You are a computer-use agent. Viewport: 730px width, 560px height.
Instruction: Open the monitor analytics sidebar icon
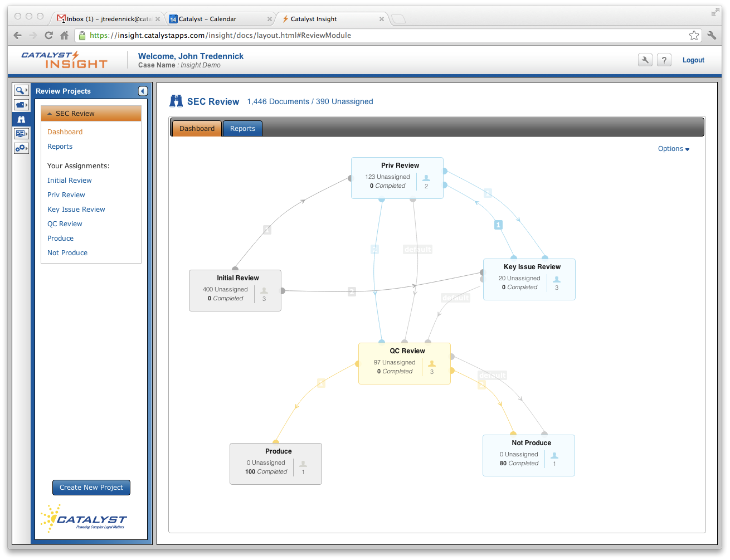pos(21,134)
